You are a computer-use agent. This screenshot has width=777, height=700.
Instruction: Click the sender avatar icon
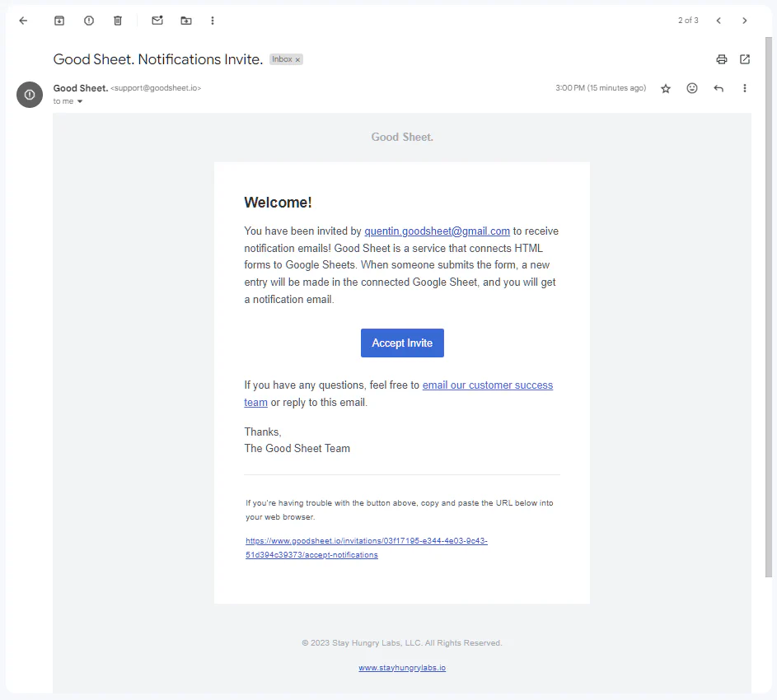(x=30, y=95)
